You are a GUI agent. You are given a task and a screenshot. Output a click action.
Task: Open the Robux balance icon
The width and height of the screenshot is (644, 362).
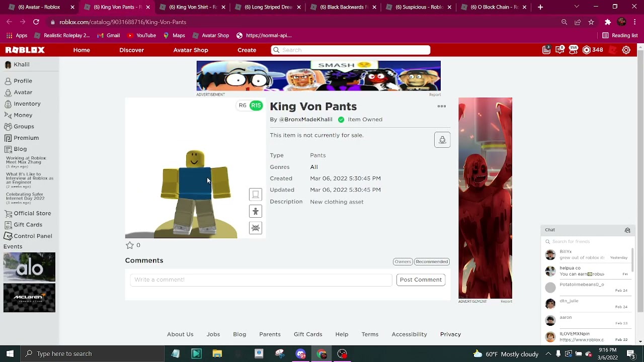tap(586, 50)
